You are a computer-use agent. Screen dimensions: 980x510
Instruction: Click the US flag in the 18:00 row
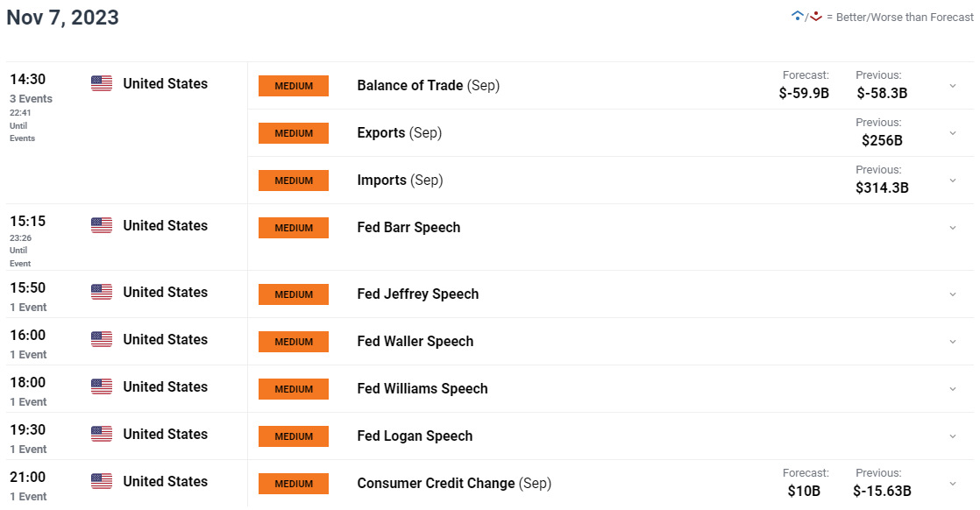tap(102, 386)
